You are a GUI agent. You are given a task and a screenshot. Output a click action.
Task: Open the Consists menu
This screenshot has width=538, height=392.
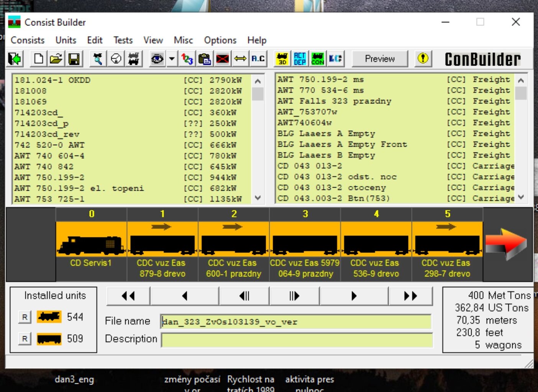pos(28,40)
